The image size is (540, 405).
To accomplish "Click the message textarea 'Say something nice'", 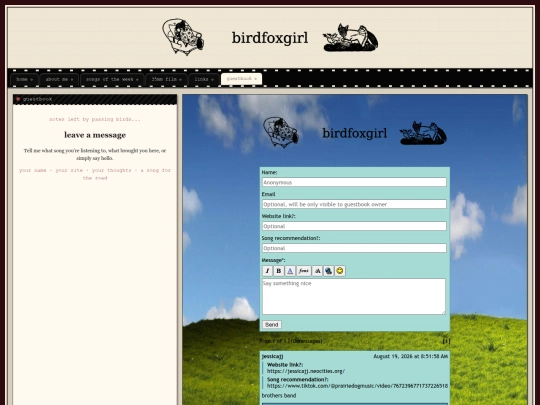I will pos(354,297).
